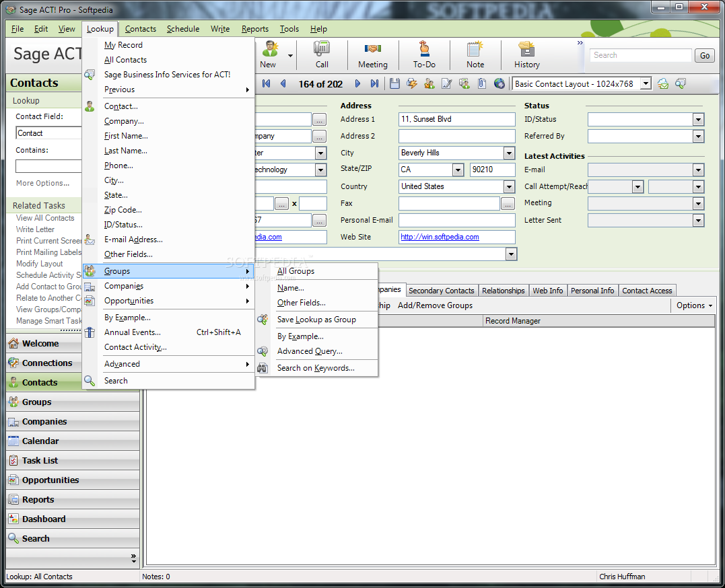Schedule a Meeting via handshake icon
This screenshot has height=588, width=725.
click(x=373, y=49)
